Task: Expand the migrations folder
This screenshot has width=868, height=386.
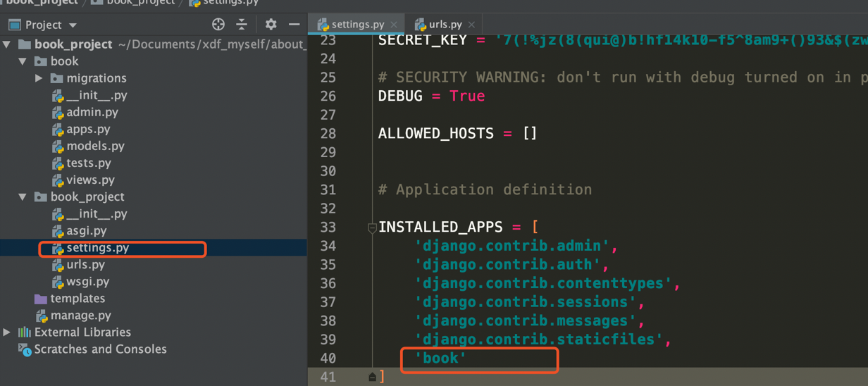Action: coord(39,78)
